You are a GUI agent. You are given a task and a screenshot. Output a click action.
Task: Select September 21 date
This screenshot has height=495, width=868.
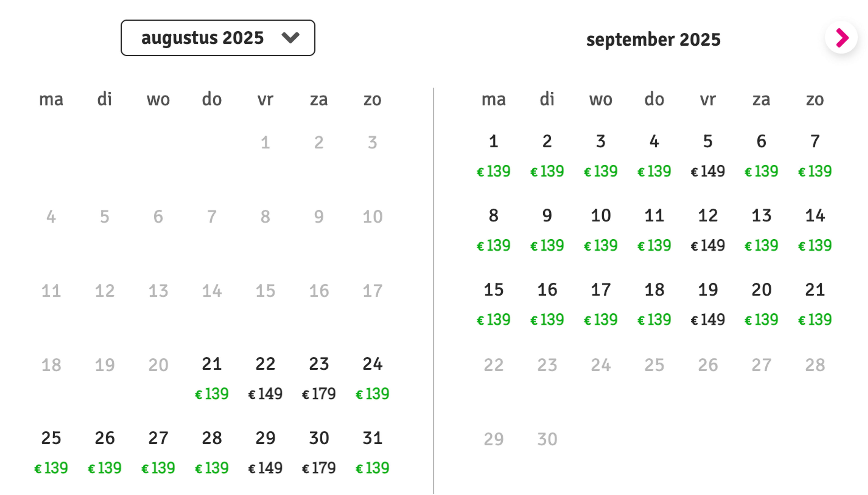[815, 304]
